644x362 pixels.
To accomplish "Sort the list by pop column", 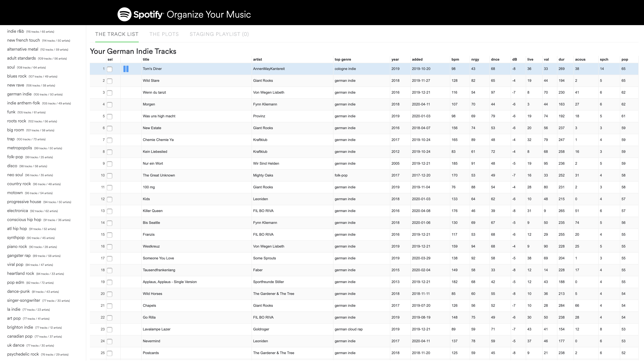I will click(624, 59).
